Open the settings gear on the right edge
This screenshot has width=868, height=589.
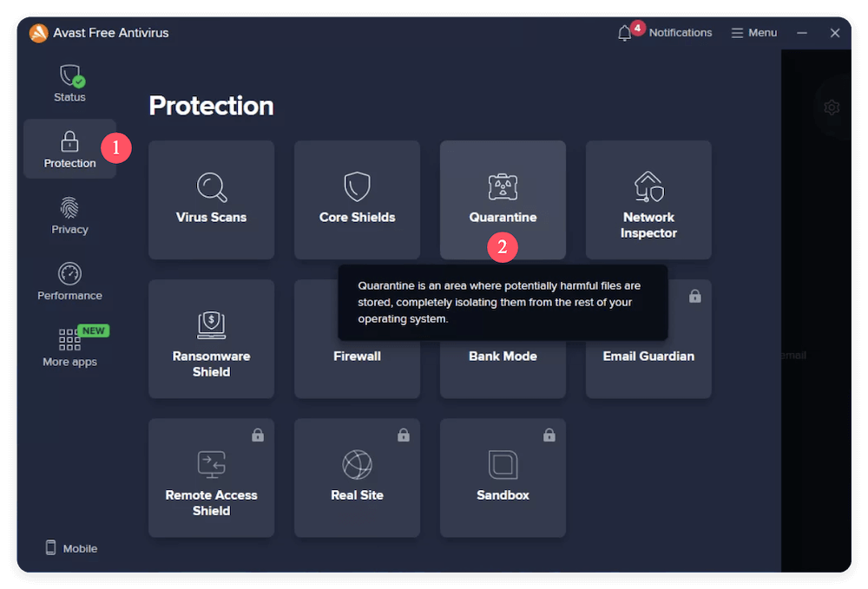click(832, 107)
